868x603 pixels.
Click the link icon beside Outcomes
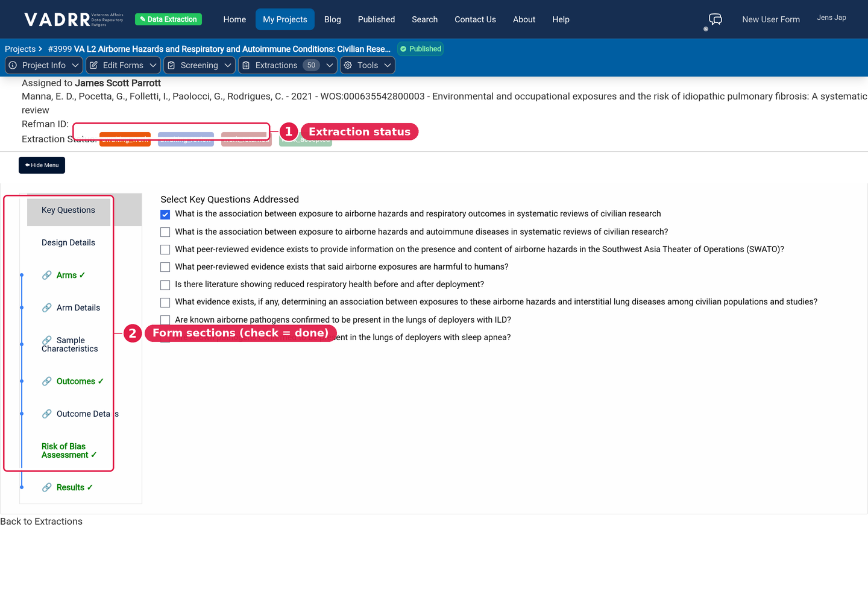[x=47, y=382]
